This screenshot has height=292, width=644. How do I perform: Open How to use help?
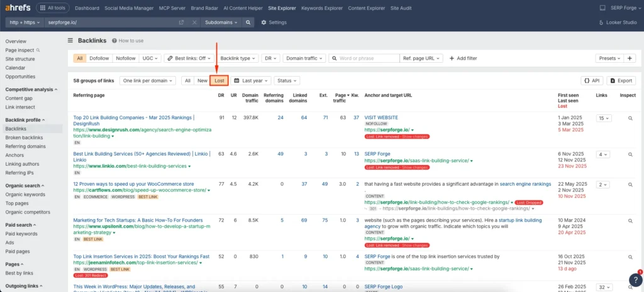coord(128,41)
